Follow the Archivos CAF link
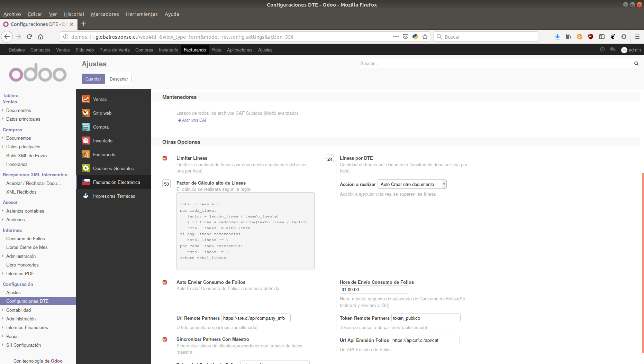644x364 pixels. point(194,120)
